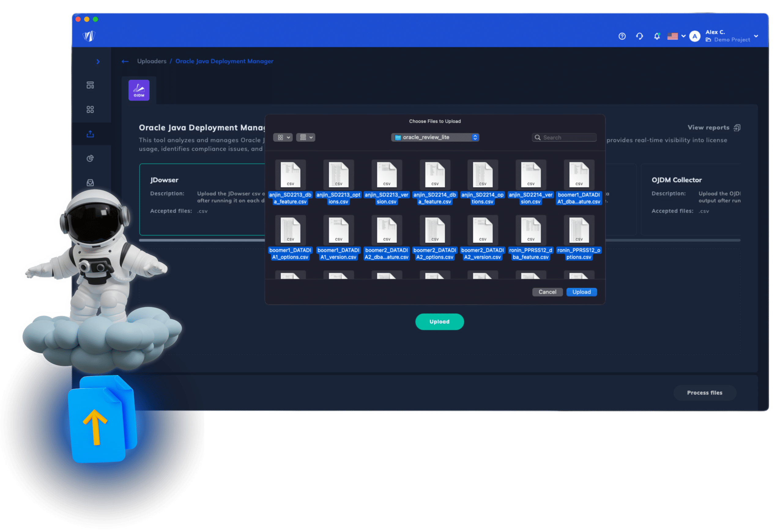Viewport: 783px width, 532px height.
Task: Select boomer1_DATADIA1_dba...ature.csv file
Action: pyautogui.click(x=579, y=183)
